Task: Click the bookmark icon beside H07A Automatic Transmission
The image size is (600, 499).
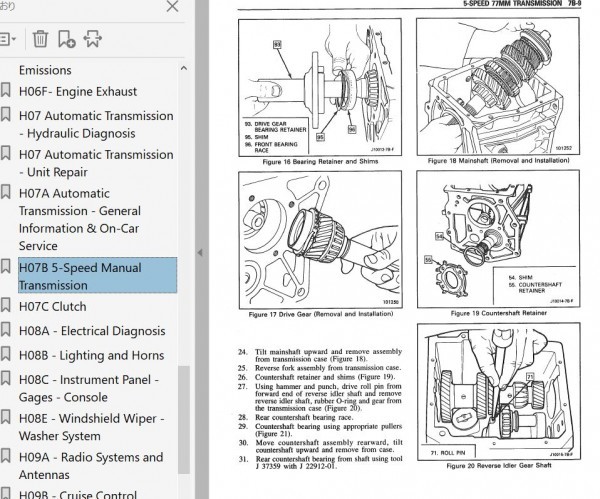Action: (5, 192)
